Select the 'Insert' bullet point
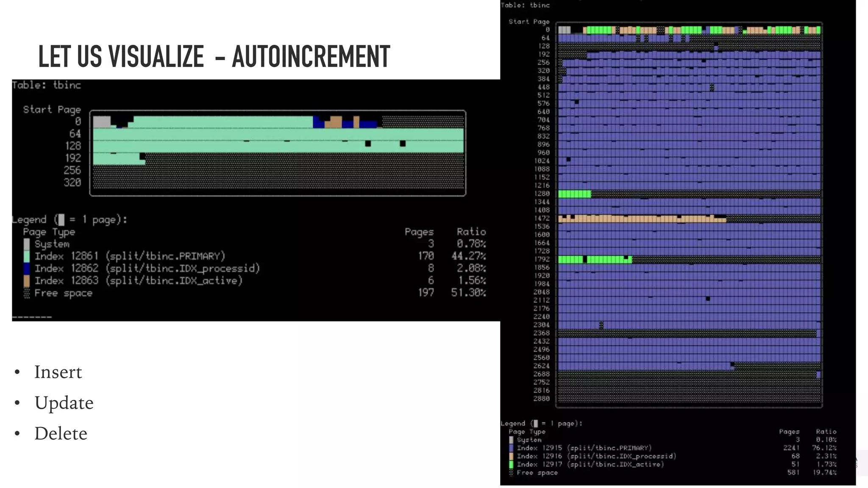The image size is (868, 488). coord(58,372)
